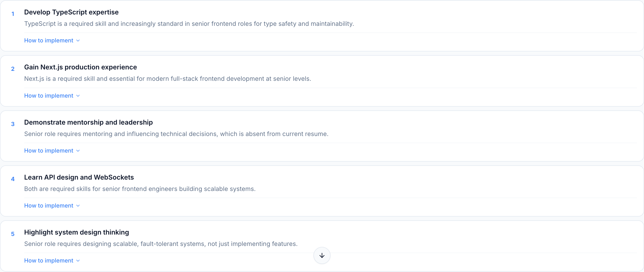
Task: Expand How to implement for API design and WebSockets
Action: click(x=49, y=205)
